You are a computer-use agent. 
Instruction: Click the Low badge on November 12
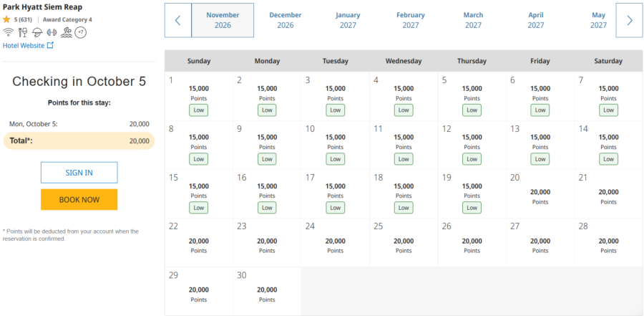click(472, 159)
